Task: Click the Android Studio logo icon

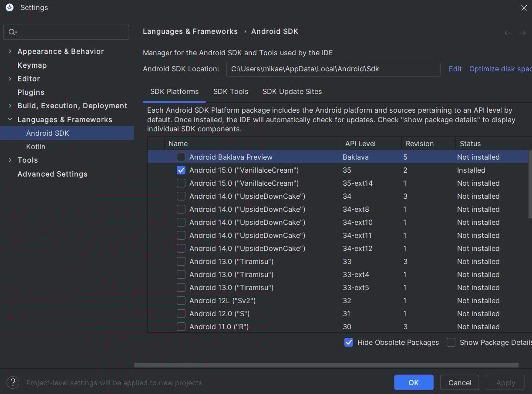Action: coord(10,7)
